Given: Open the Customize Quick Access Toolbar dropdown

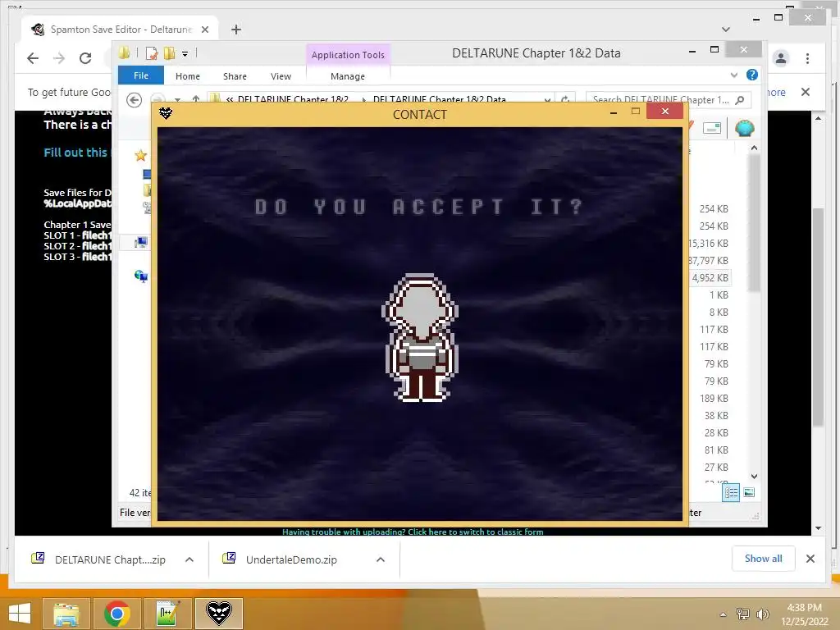Looking at the screenshot, I should pyautogui.click(x=185, y=53).
